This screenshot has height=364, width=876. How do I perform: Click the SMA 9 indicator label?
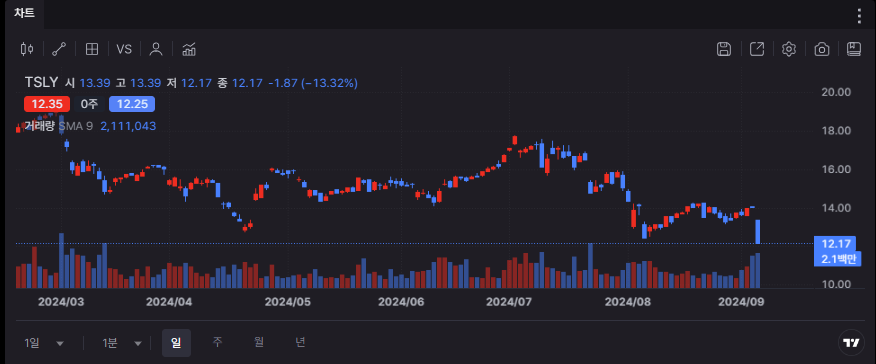pyautogui.click(x=75, y=126)
